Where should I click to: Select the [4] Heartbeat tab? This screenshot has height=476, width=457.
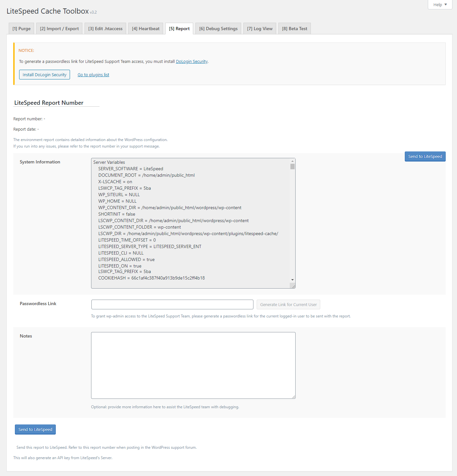coord(146,29)
